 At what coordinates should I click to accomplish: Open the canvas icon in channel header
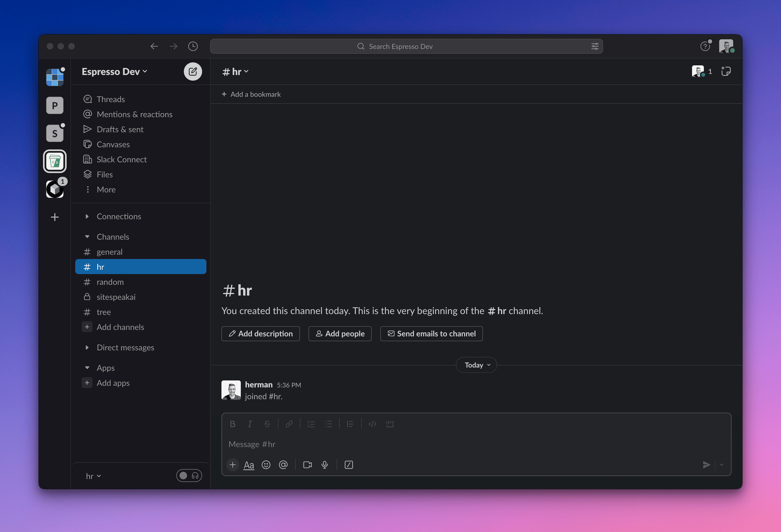pos(726,71)
